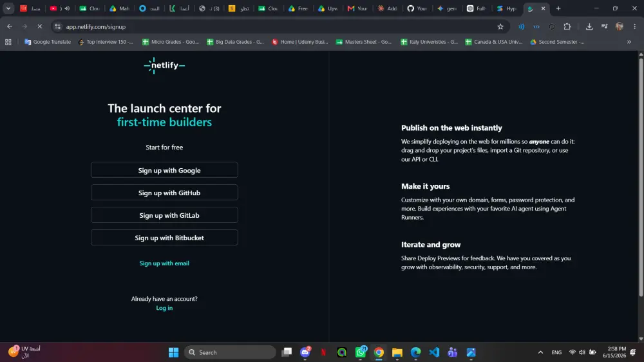Sign up with GitHub
644x362 pixels.
[x=164, y=193]
